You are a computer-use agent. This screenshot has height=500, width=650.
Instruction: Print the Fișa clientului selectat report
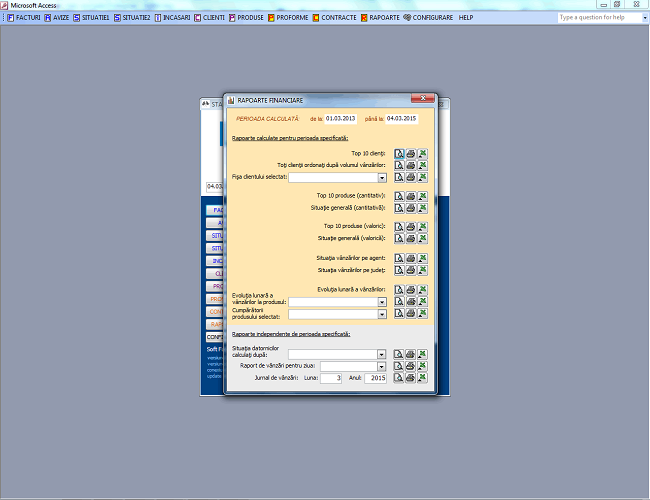point(410,177)
